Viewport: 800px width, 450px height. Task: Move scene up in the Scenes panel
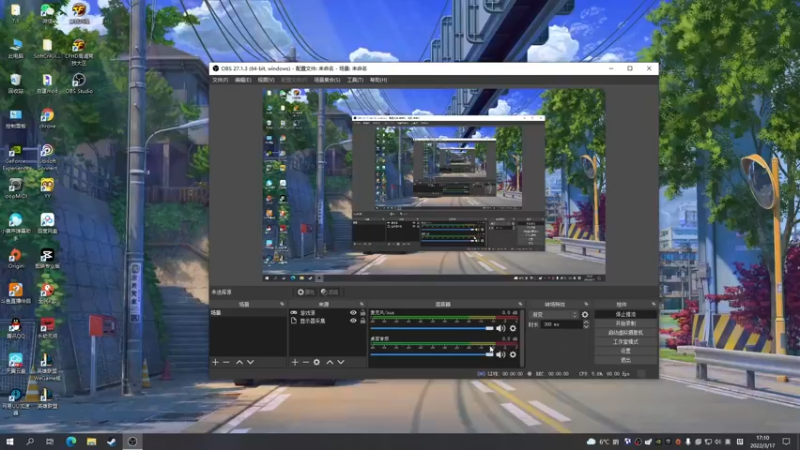coord(239,362)
